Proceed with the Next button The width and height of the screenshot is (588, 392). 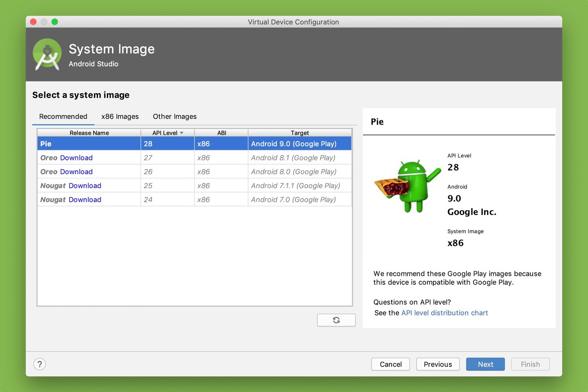pyautogui.click(x=485, y=364)
